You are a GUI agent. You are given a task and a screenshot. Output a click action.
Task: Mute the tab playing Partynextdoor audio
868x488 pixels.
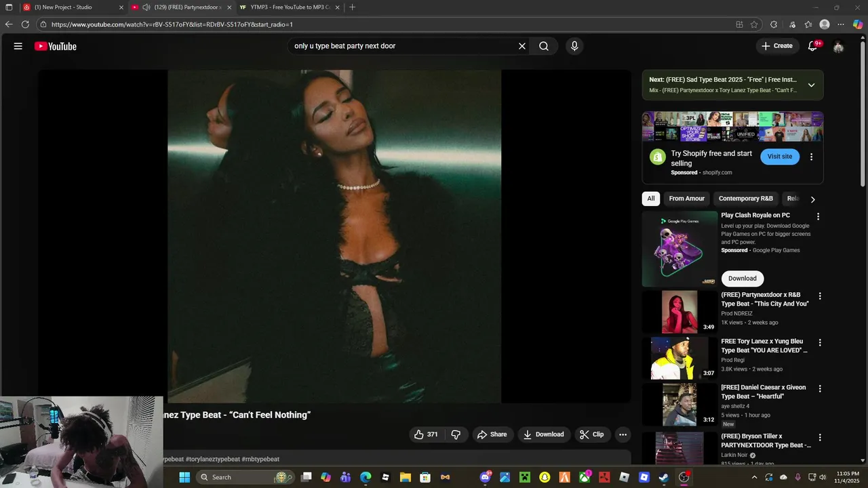pyautogui.click(x=146, y=7)
